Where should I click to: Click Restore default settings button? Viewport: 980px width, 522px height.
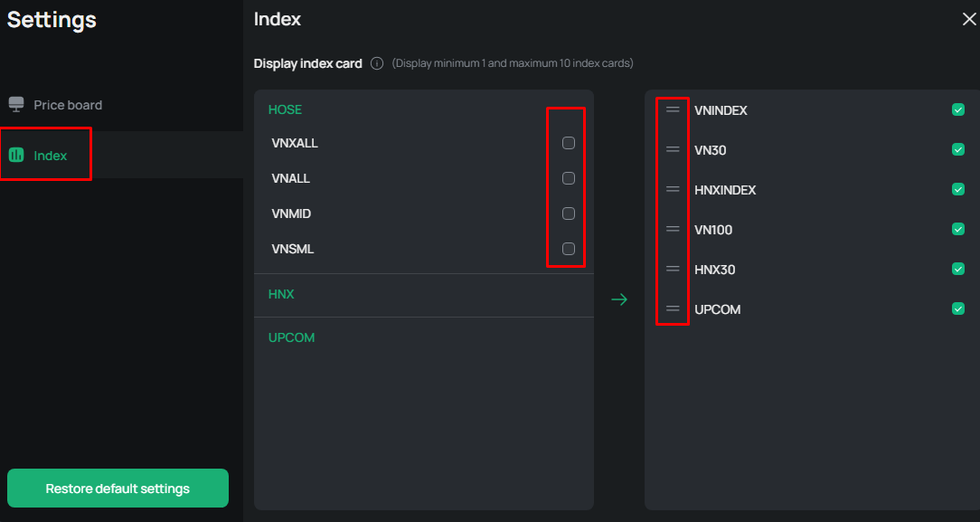coord(118,489)
